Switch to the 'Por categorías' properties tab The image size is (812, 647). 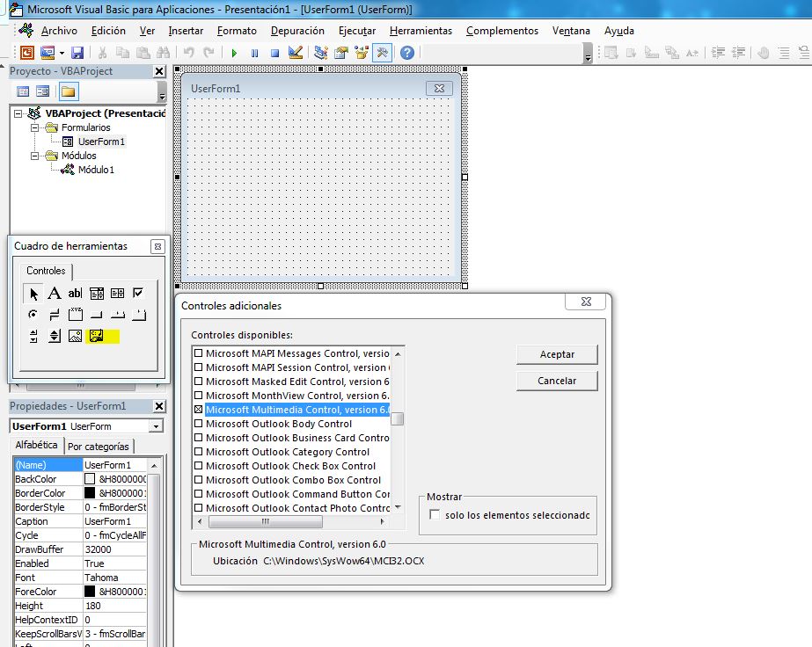pyautogui.click(x=99, y=447)
